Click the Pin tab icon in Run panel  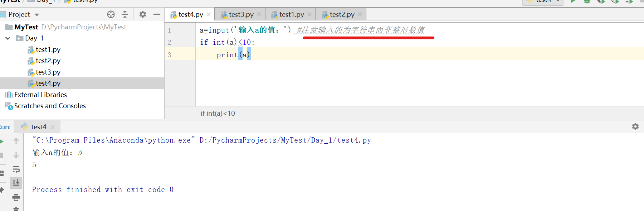[1, 190]
